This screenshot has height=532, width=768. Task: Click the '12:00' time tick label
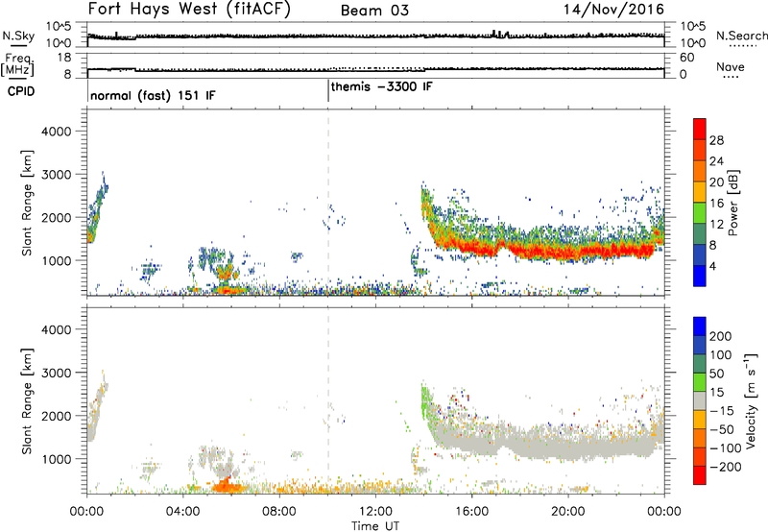[375, 512]
